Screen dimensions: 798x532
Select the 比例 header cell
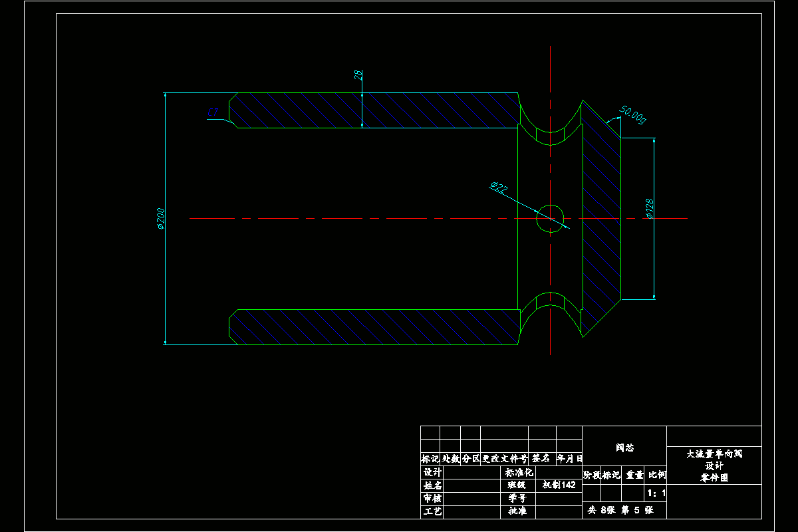click(x=657, y=475)
